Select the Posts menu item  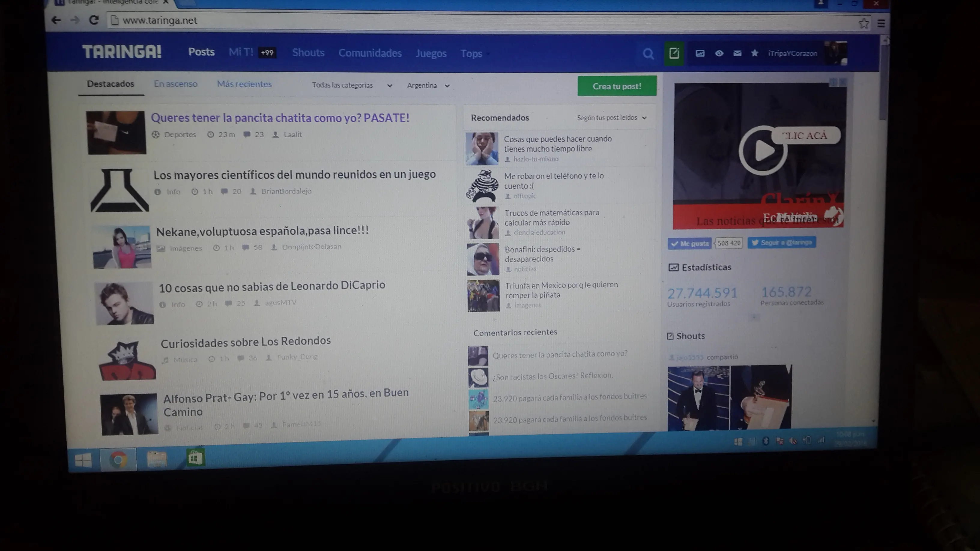(x=201, y=52)
